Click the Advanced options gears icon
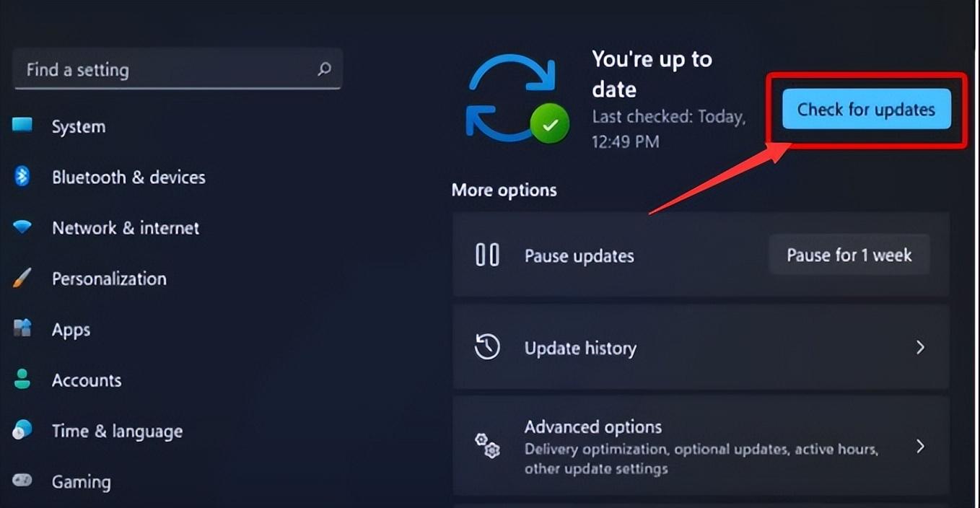Screen dimensions: 980x508 pos(487,445)
